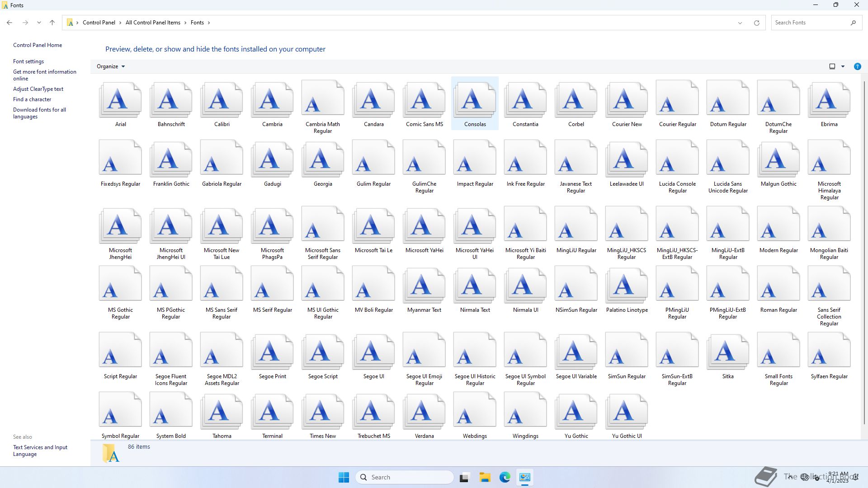Select the Modern Regular font icon
This screenshot has height=488, width=868.
point(778,224)
